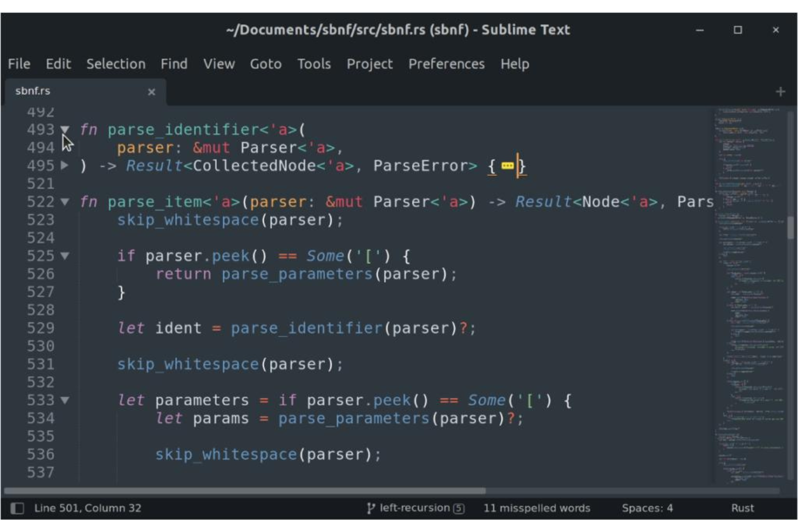Click the ellipsis icon to reveal folded code

click(507, 165)
